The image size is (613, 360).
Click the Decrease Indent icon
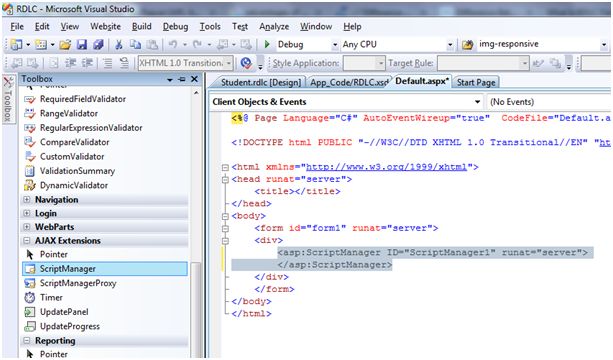pyautogui.click(x=70, y=63)
